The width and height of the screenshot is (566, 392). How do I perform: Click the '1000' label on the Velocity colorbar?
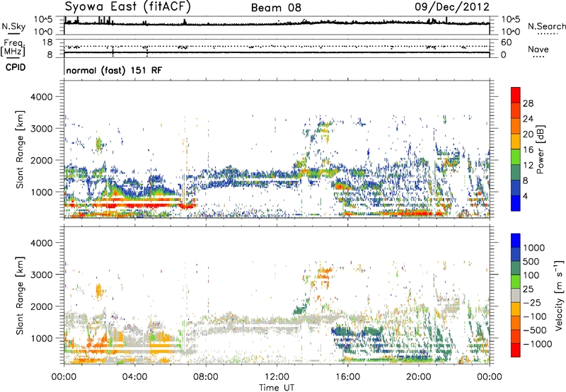click(534, 248)
